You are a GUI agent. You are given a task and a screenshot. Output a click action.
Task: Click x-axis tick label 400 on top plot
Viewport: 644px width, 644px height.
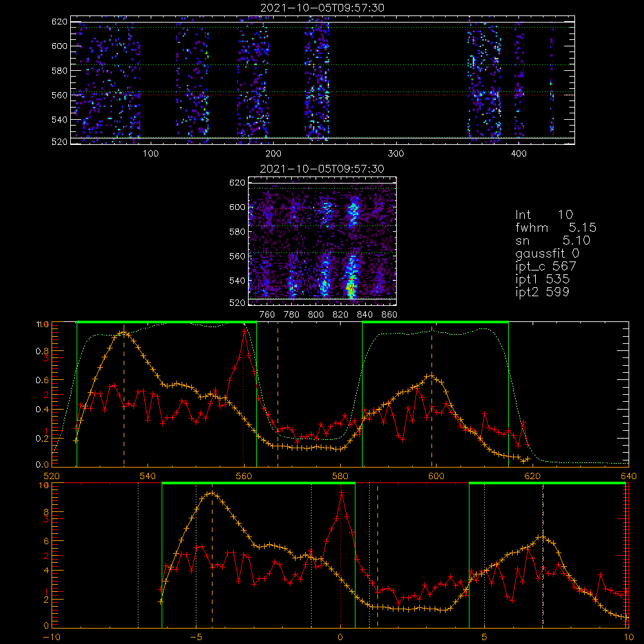coord(518,154)
